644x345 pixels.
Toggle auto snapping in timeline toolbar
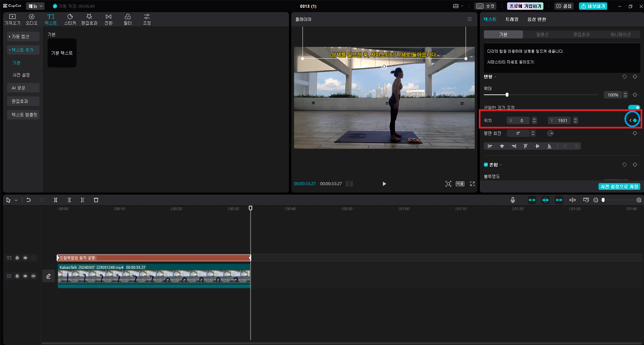546,200
